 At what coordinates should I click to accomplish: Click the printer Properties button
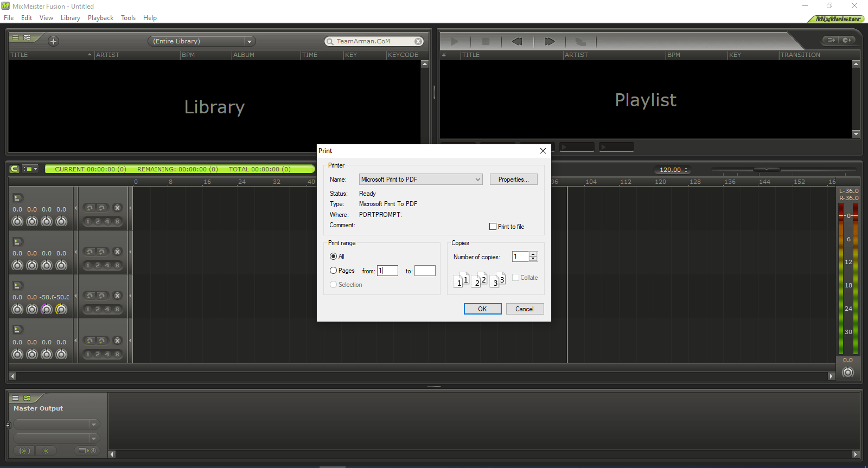pos(513,179)
